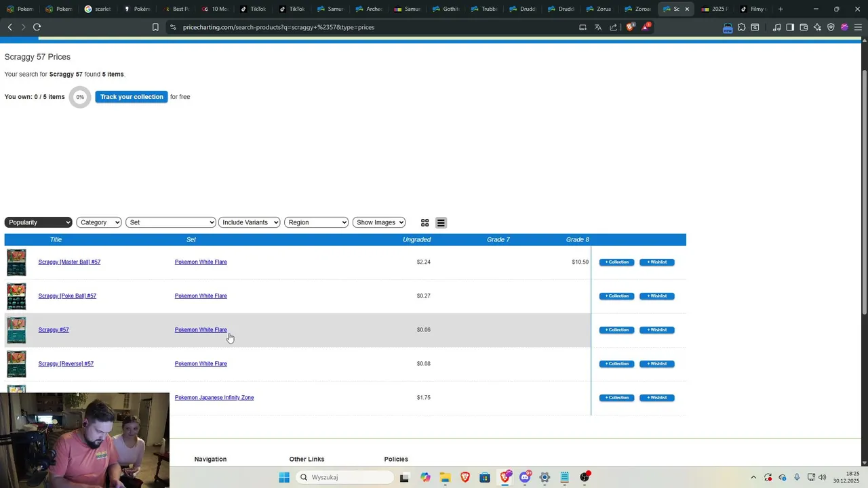Click the Ungraded column header
This screenshot has width=868, height=488.
[416, 240]
